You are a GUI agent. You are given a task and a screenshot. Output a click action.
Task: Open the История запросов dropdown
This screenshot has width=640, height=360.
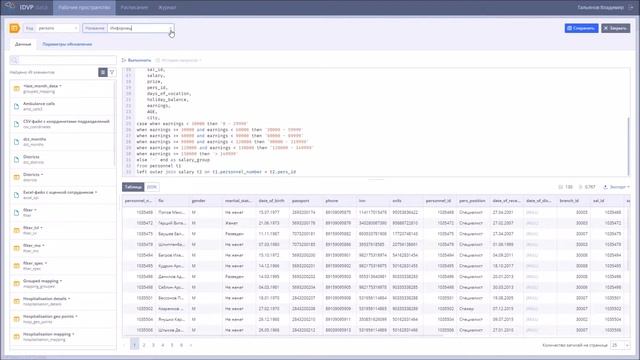pos(178,60)
